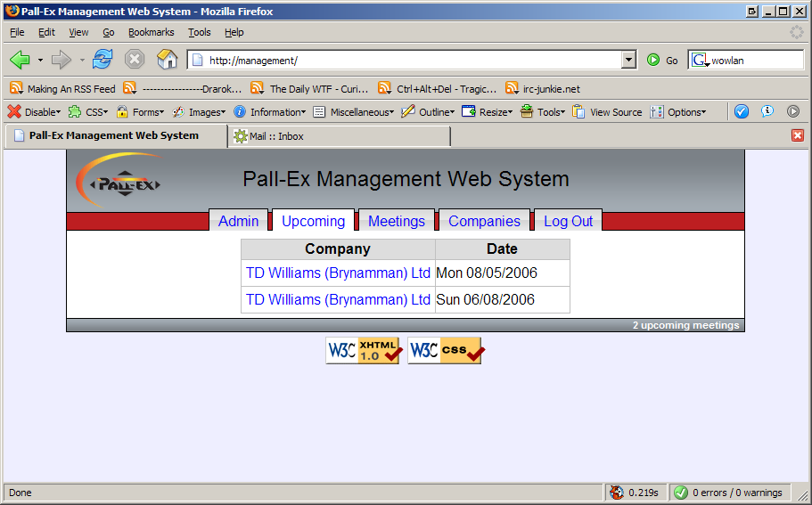Open the Help menu
This screenshot has width=812, height=505.
point(234,32)
